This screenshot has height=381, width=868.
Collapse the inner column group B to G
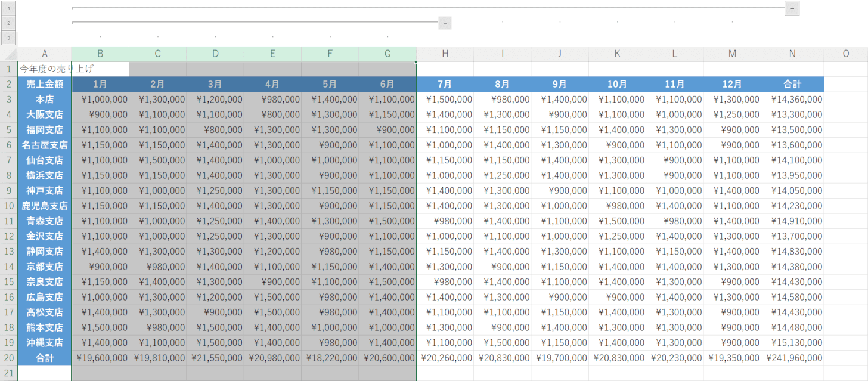click(x=445, y=23)
